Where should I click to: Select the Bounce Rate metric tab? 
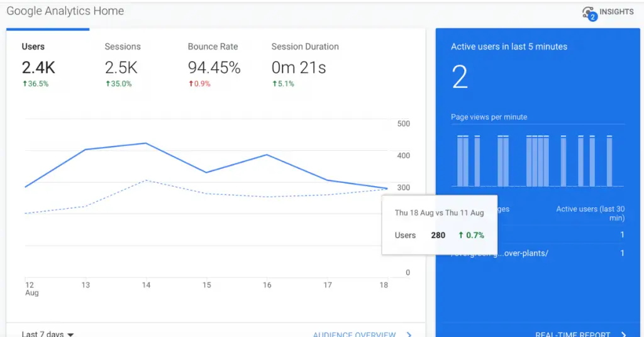[214, 65]
